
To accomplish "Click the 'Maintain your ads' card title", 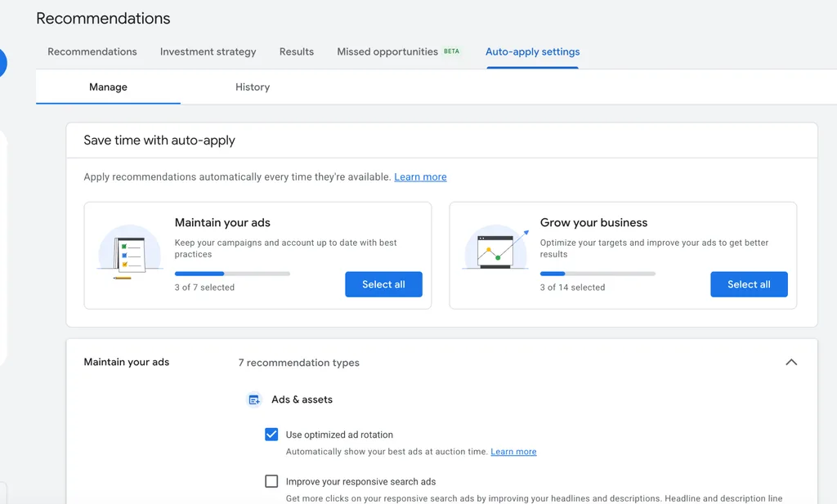I will pyautogui.click(x=222, y=222).
